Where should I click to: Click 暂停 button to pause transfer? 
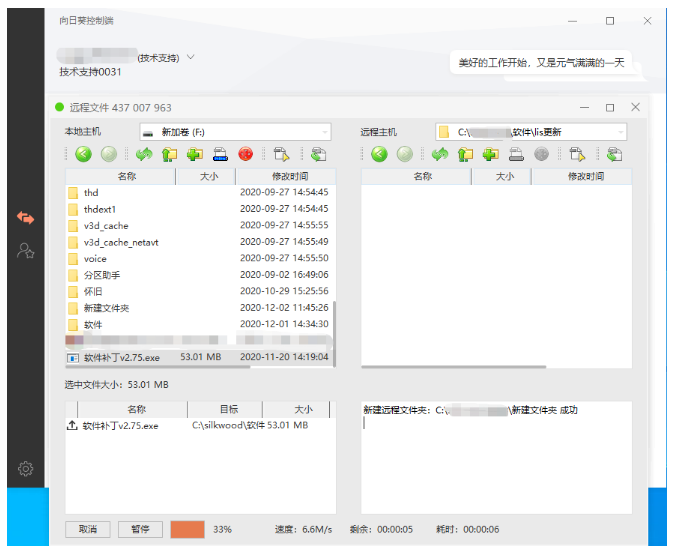coord(140,529)
